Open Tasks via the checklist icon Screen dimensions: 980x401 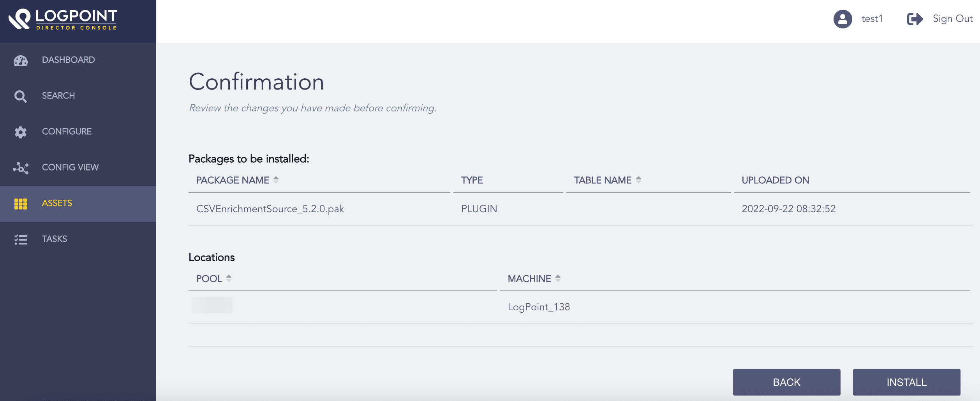[20, 239]
